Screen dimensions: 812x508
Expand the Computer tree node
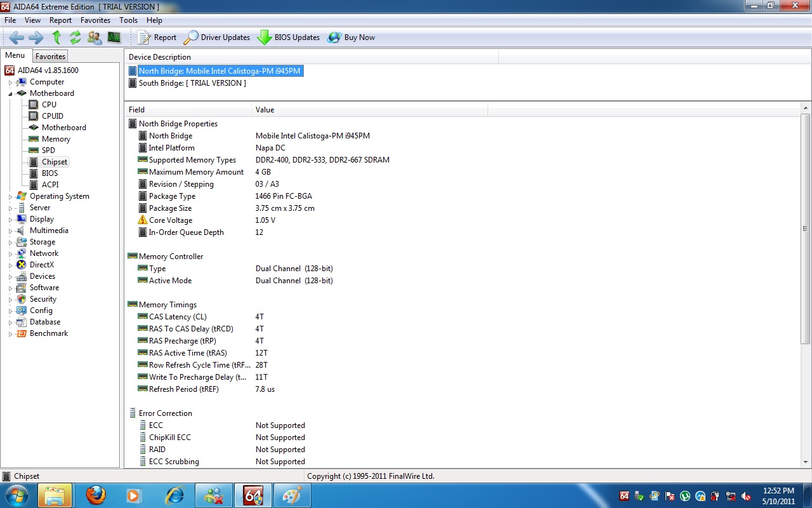10,83
